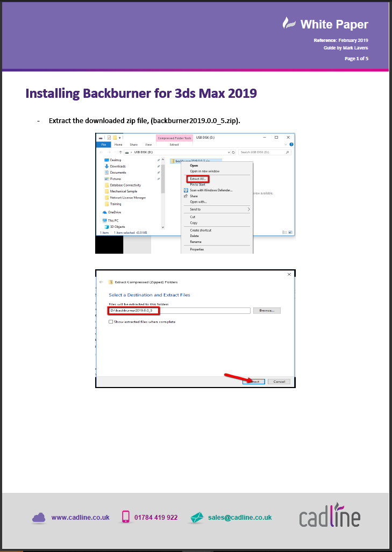The width and height of the screenshot is (392, 552).
Task: Click the pink phone icon in footer
Action: pos(126,517)
